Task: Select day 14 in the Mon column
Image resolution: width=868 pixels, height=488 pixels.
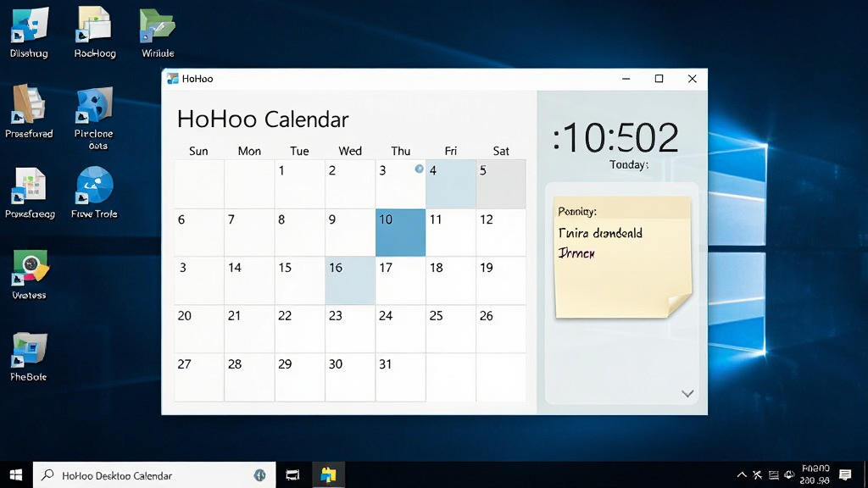Action: point(249,280)
